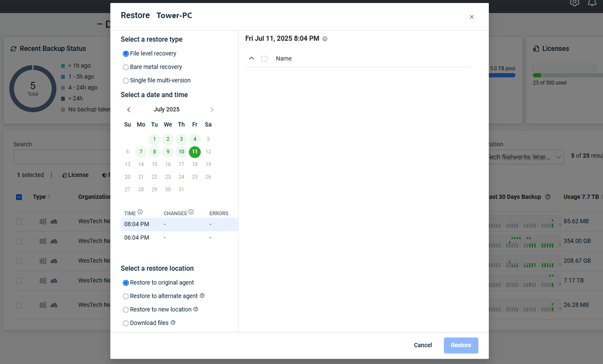
Task: Select highlighted July 11 date
Action: coord(195,152)
